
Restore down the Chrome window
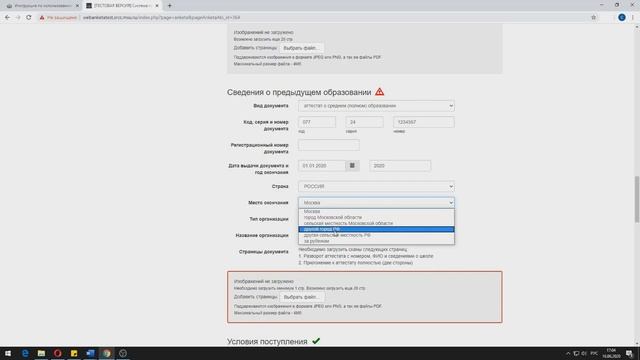(617, 5)
